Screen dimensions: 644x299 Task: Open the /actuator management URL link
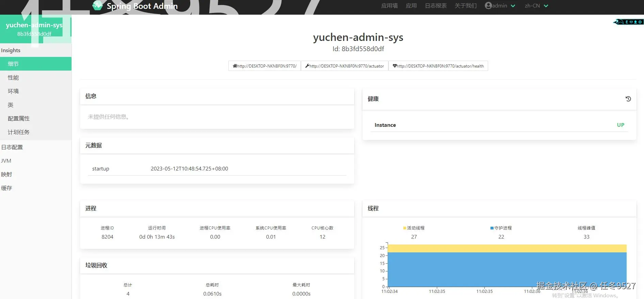[344, 66]
